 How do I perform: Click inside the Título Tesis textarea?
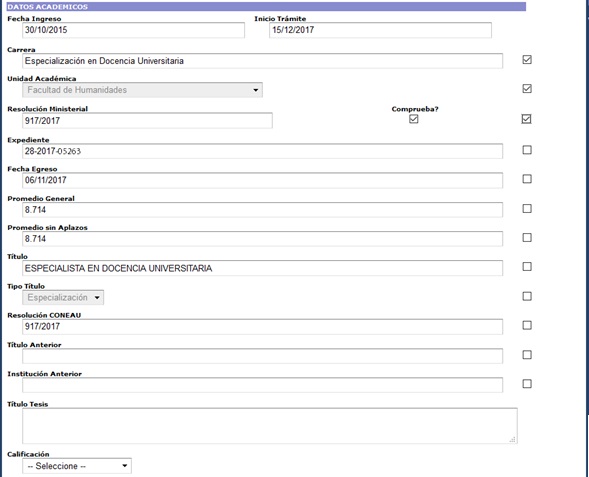click(x=270, y=426)
